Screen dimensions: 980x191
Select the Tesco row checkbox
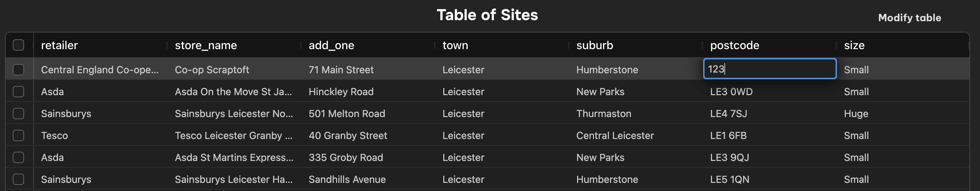(x=18, y=135)
